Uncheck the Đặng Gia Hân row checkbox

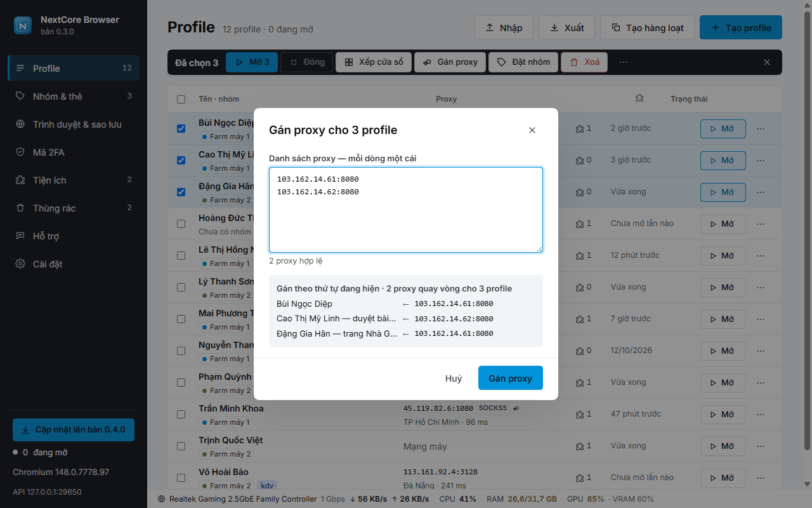coord(181,192)
